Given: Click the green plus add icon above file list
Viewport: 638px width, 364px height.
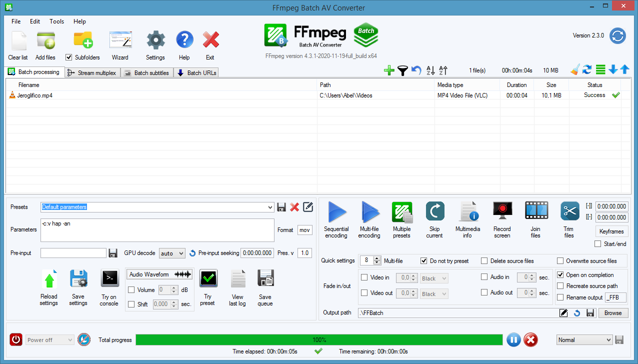Looking at the screenshot, I should [389, 71].
